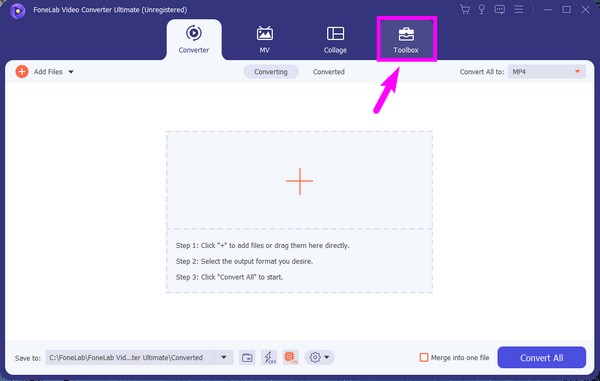Viewport: 600px width, 381px height.
Task: Open the Toolbox tab
Action: point(406,40)
